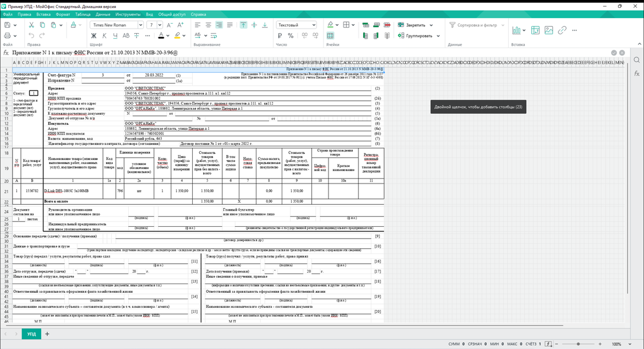Toggle vertical align to top
The height and width of the screenshot is (349, 644).
click(243, 25)
